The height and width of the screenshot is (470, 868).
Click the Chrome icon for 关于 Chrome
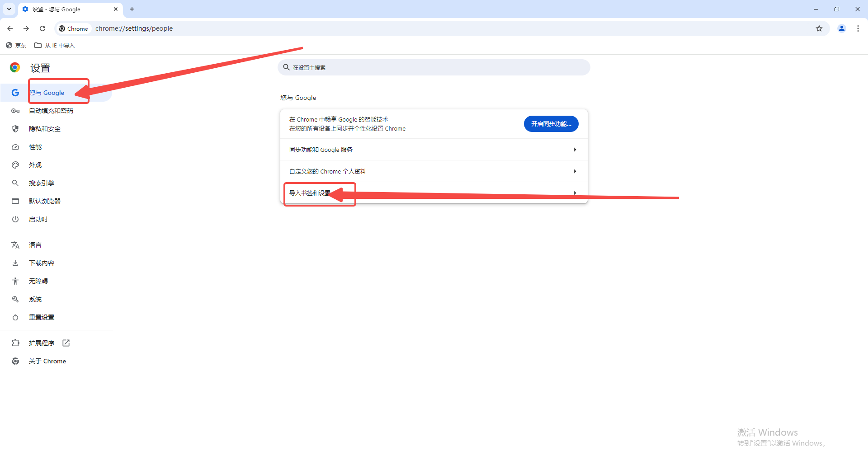pyautogui.click(x=15, y=361)
